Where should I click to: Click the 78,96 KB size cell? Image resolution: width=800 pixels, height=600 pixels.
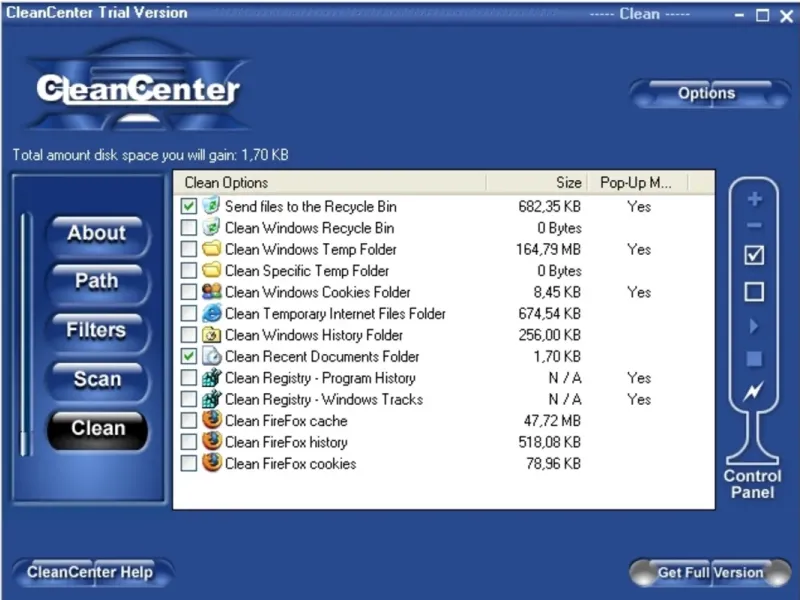(x=554, y=464)
